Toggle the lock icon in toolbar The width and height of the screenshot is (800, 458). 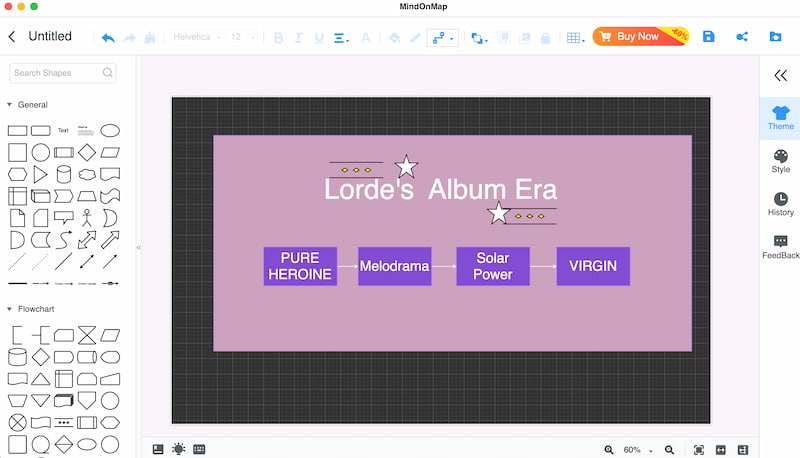[x=545, y=38]
